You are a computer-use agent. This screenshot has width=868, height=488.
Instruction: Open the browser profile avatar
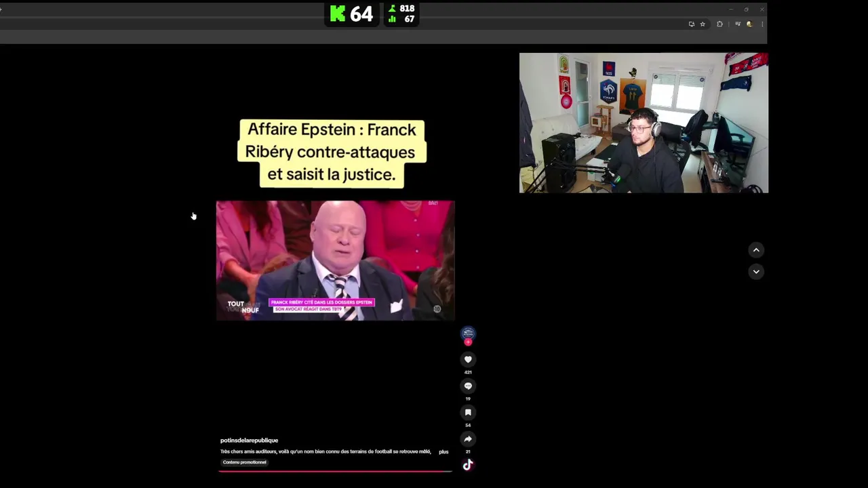pos(749,24)
